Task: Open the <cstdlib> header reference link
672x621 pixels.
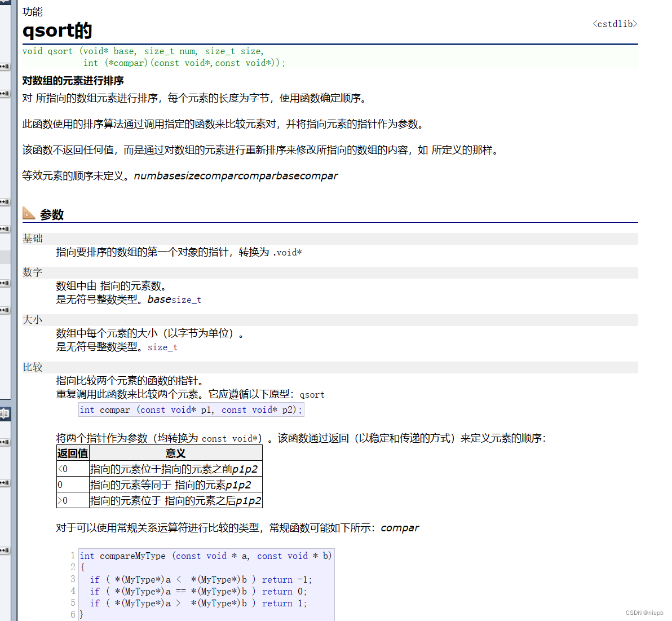Action: tap(614, 24)
